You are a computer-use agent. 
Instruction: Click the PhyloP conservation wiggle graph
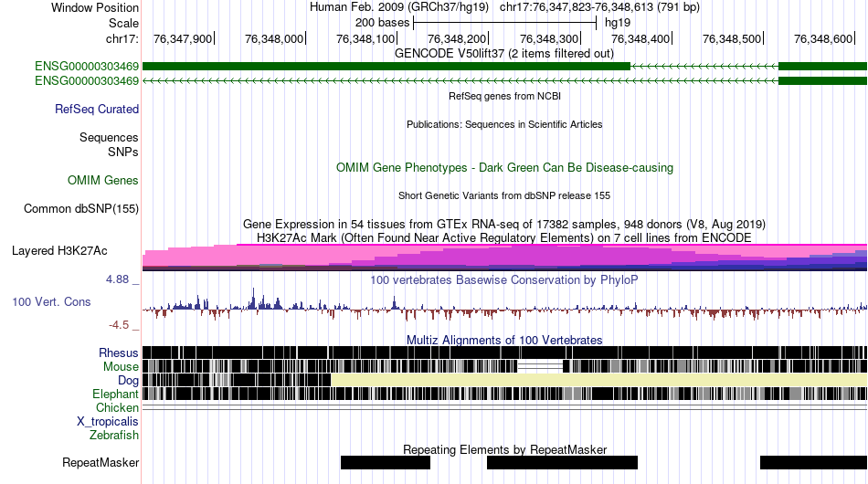point(504,304)
